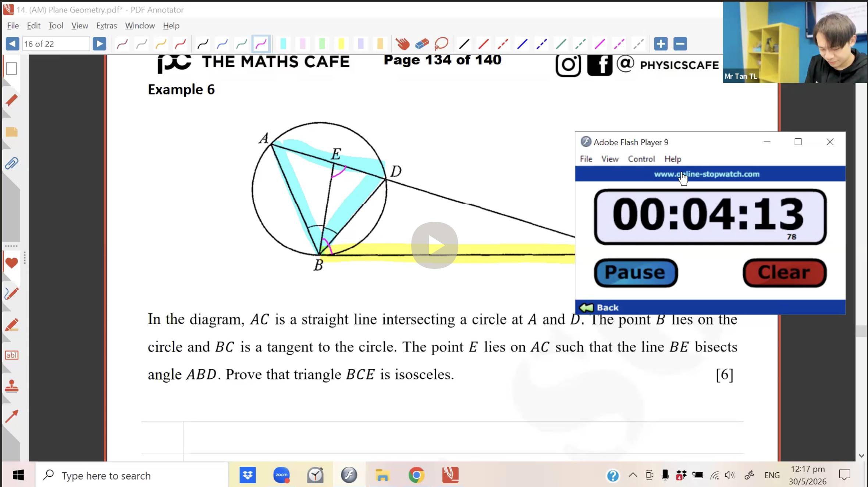Select the dashed magenta line tool
868x487 pixels.
point(619,44)
